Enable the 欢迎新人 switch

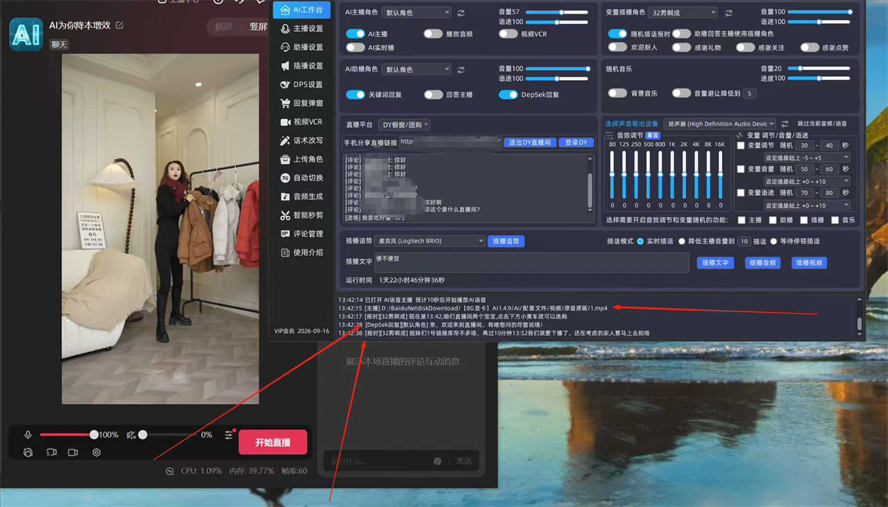tap(617, 48)
